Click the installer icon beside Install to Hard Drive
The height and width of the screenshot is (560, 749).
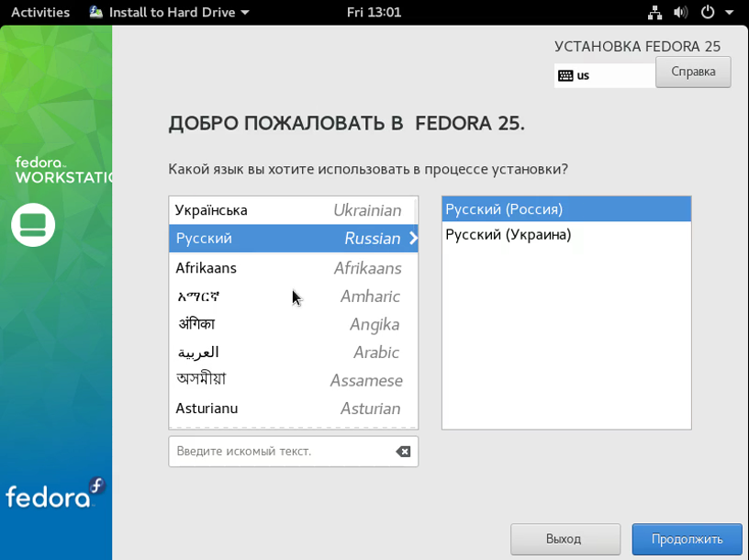point(96,12)
